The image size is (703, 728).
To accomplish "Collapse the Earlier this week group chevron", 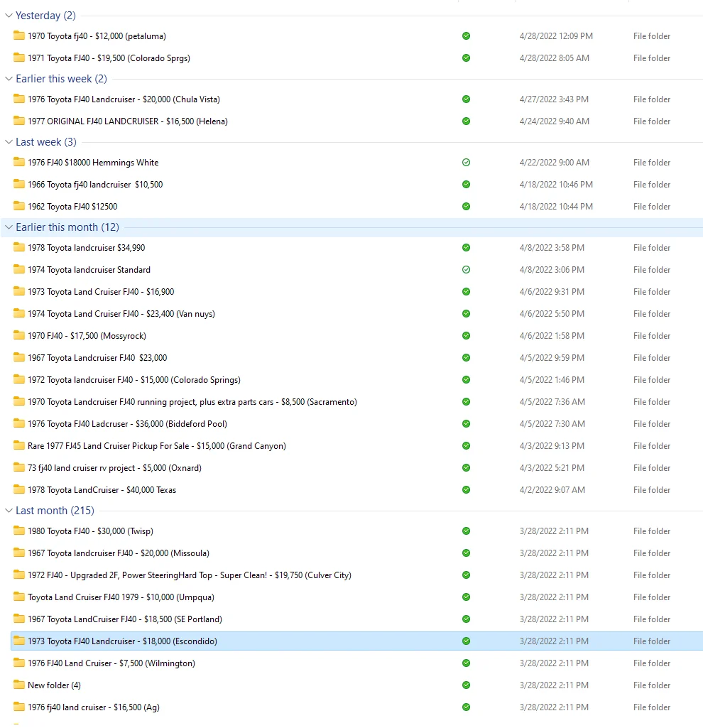I will 9,79.
